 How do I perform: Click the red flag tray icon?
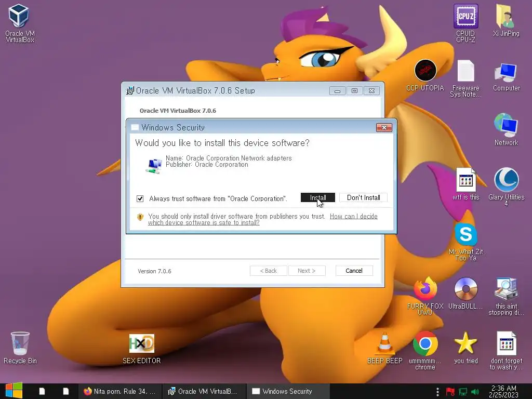pos(450,392)
